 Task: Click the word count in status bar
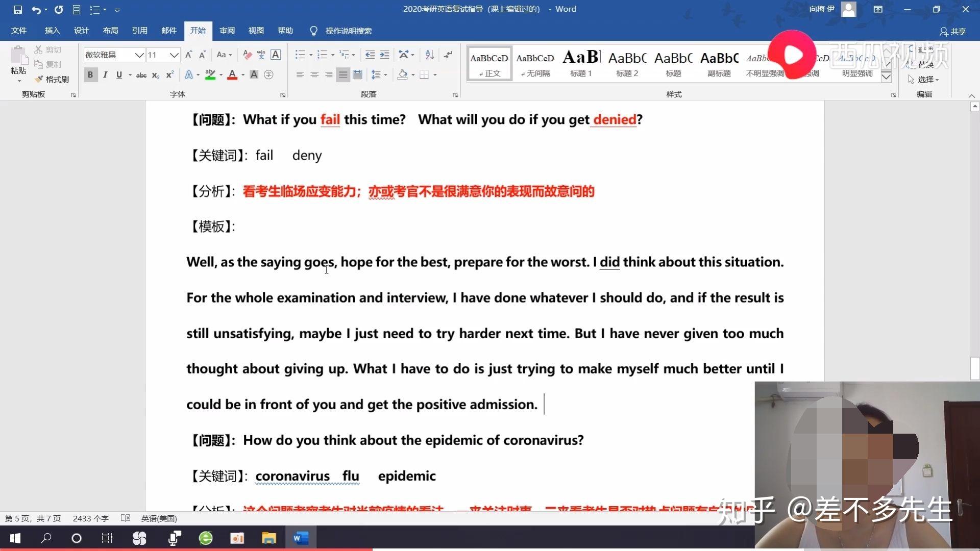91,518
